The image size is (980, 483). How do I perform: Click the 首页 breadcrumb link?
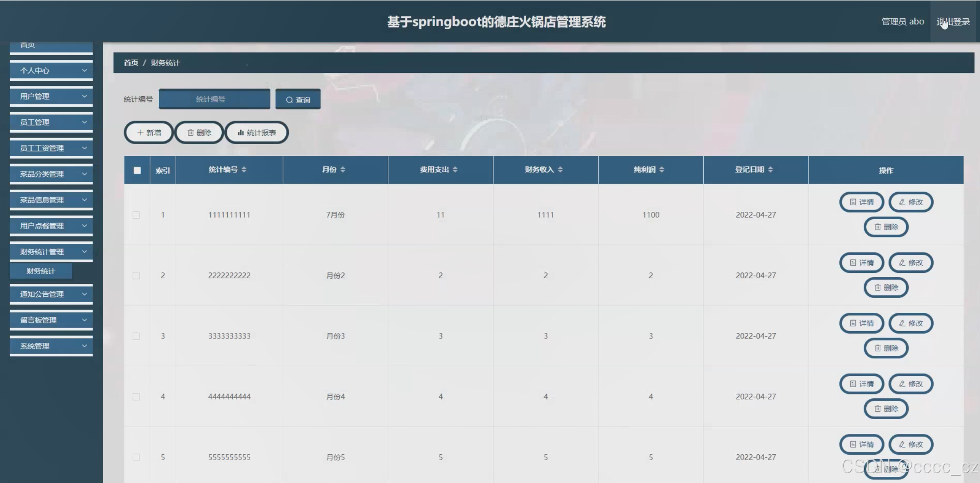(x=131, y=63)
